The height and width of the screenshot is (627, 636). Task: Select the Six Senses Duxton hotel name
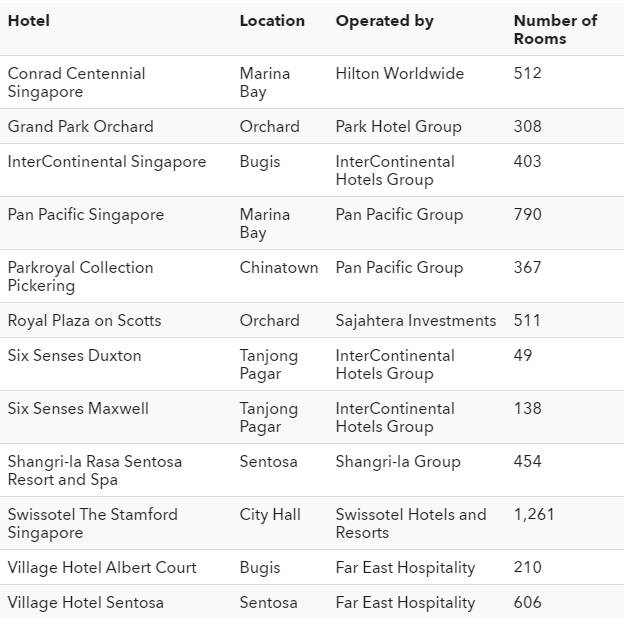75,355
